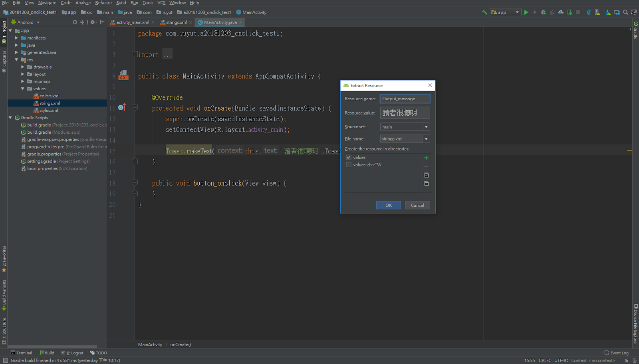Switch to the activity_main.xml tab

(132, 22)
